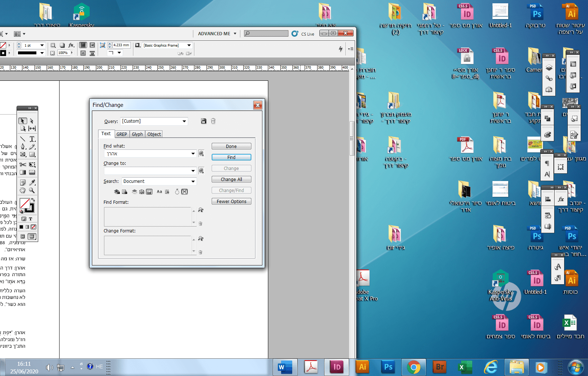Open the Basic Graphics Frame object style dropdown
The width and height of the screenshot is (588, 376).
167,45
